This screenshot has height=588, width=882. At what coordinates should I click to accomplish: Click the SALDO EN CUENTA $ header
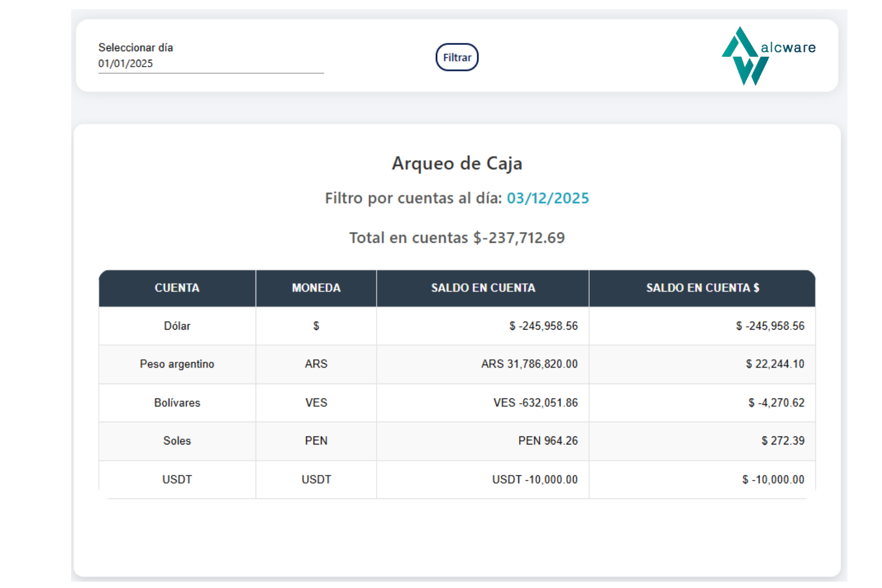tap(702, 288)
